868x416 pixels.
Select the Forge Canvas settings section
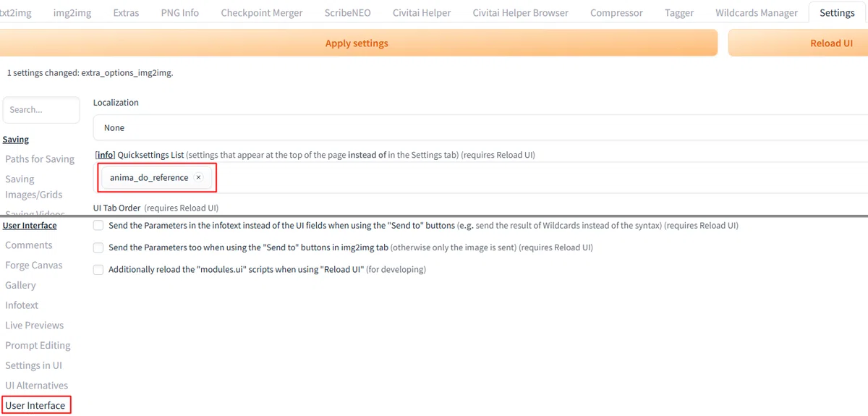(x=34, y=266)
